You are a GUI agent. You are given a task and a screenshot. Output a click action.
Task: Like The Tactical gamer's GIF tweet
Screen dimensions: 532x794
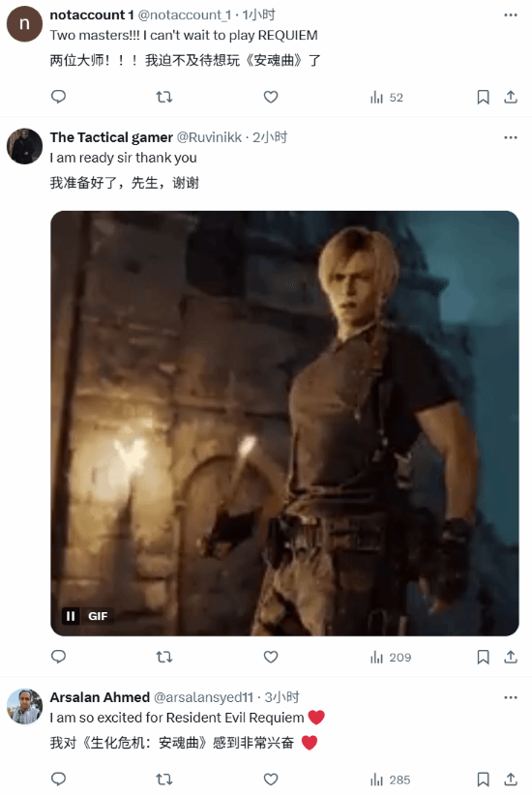271,657
